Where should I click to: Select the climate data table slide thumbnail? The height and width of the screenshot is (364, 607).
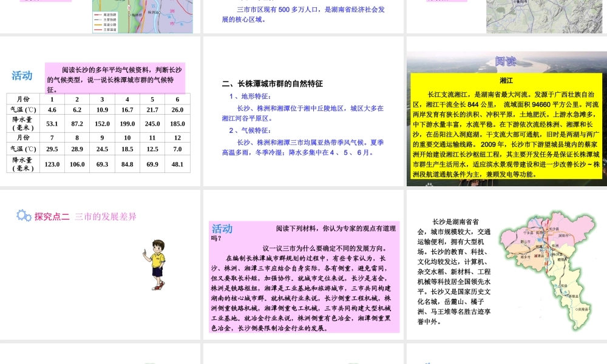(100, 112)
